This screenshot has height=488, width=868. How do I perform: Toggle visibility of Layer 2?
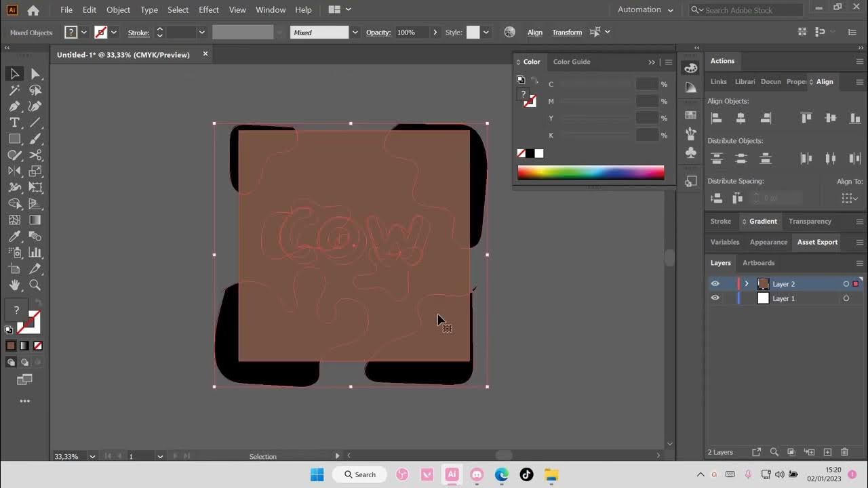click(715, 284)
